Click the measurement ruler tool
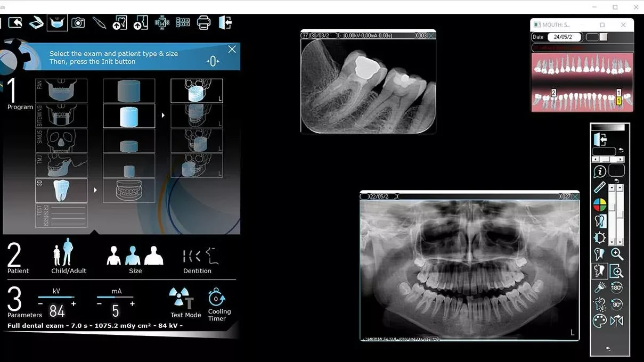Image resolution: width=644 pixels, height=362 pixels. (x=600, y=187)
